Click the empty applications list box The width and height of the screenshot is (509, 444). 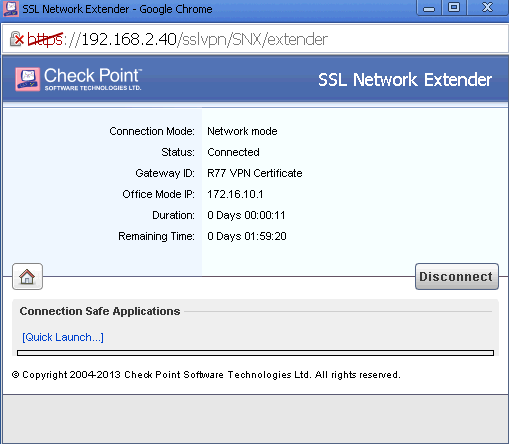(255, 353)
